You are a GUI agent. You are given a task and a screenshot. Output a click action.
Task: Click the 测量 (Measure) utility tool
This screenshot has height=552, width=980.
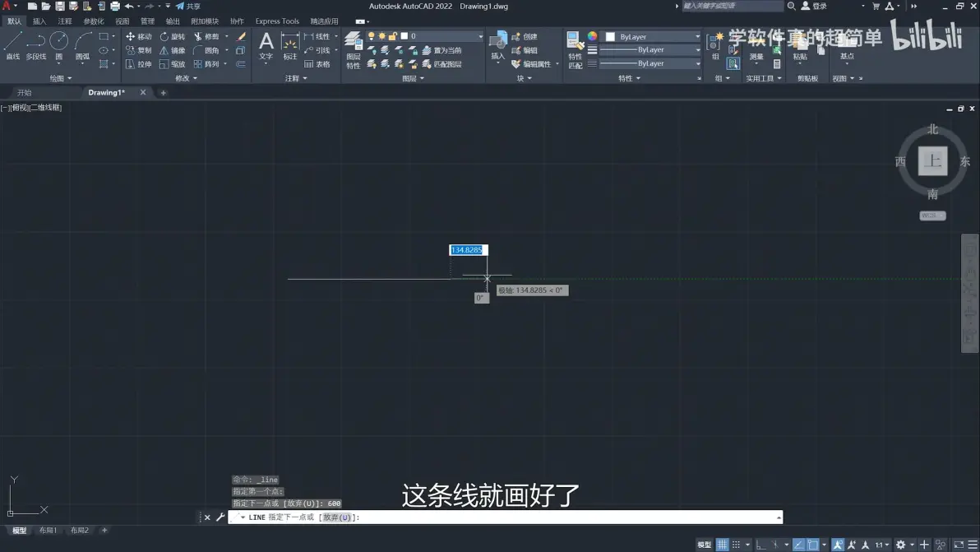tap(756, 45)
